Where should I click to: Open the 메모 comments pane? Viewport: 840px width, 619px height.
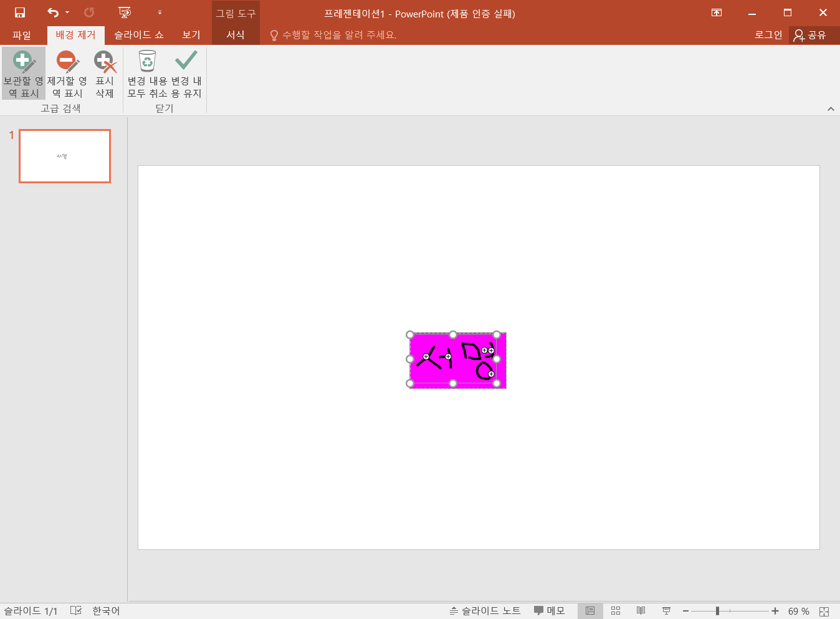coord(549,611)
